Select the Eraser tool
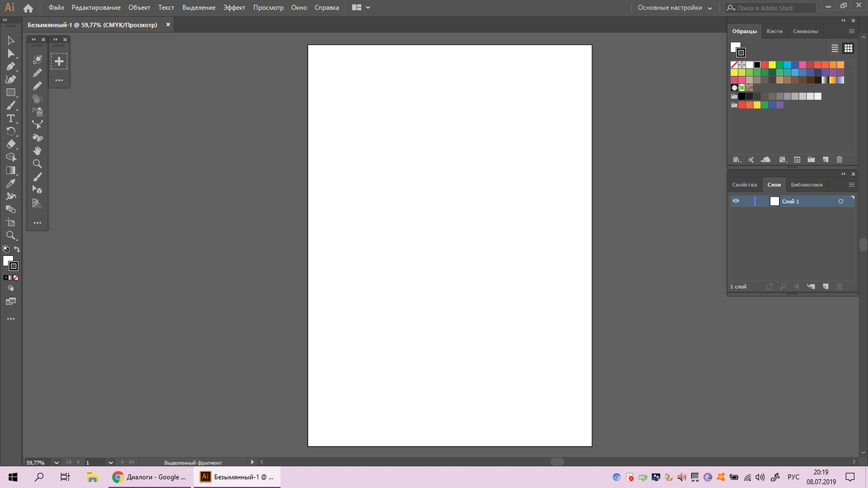Viewport: 868px width, 488px height. pyautogui.click(x=11, y=145)
